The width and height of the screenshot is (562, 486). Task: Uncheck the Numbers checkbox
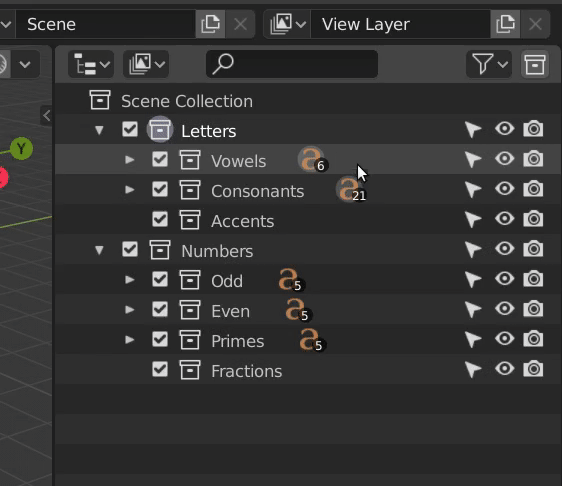click(x=130, y=249)
